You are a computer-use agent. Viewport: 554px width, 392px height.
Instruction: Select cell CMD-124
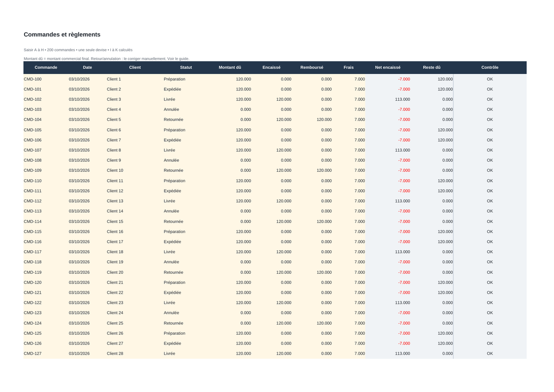pos(46,323)
